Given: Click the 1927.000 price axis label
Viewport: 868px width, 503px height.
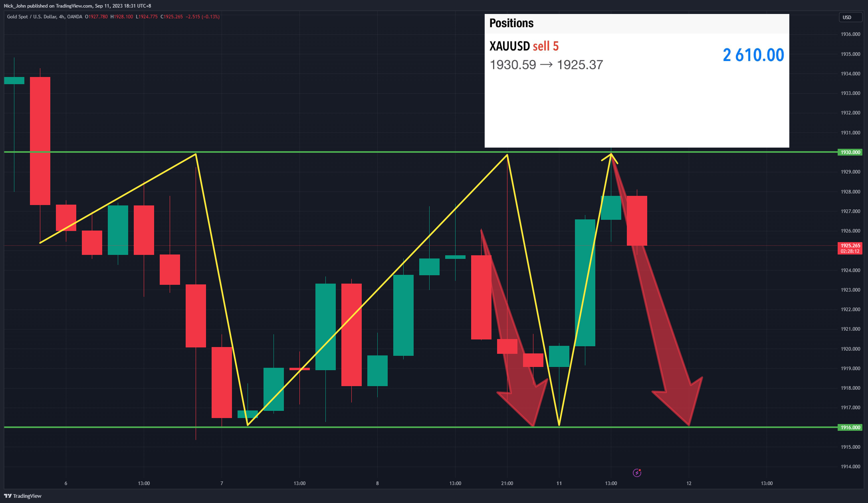Looking at the screenshot, I should [850, 211].
